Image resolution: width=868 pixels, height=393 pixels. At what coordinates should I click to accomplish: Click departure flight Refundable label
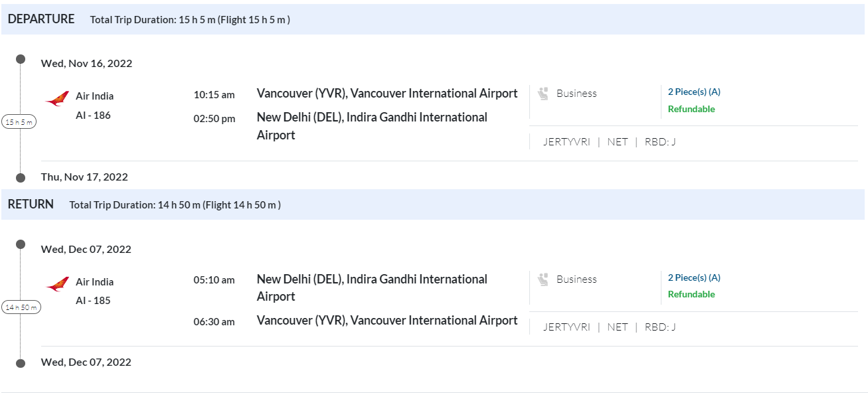coord(691,109)
